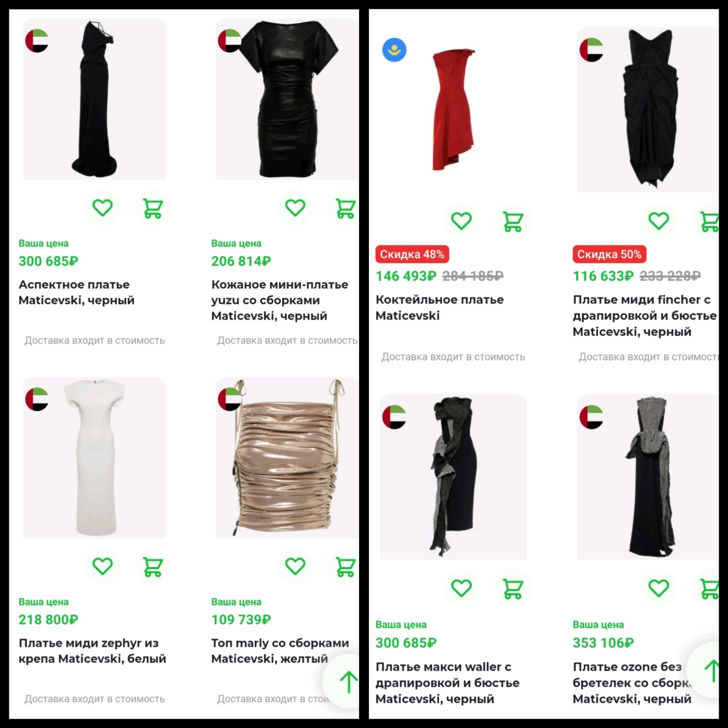Add Платье макси waller to cart

tap(513, 589)
